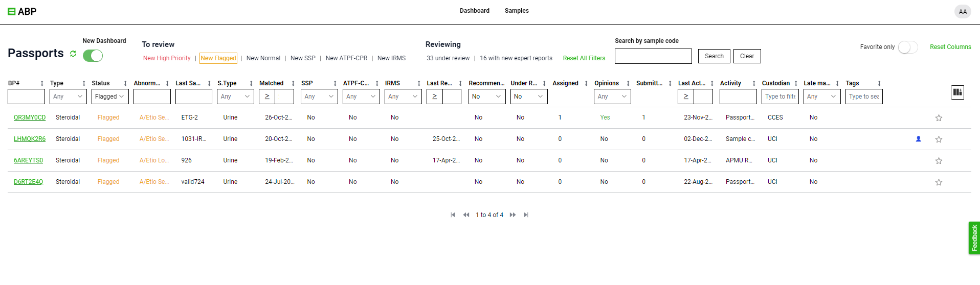Open the AA user avatar menu
The height and width of the screenshot is (285, 980).
pyautogui.click(x=963, y=11)
